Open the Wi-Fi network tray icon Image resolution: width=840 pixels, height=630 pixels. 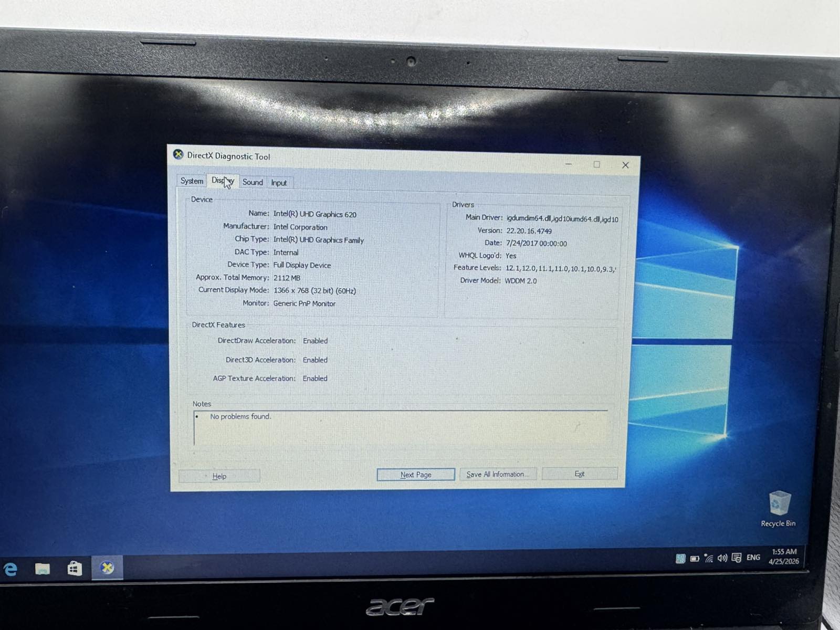pos(709,559)
